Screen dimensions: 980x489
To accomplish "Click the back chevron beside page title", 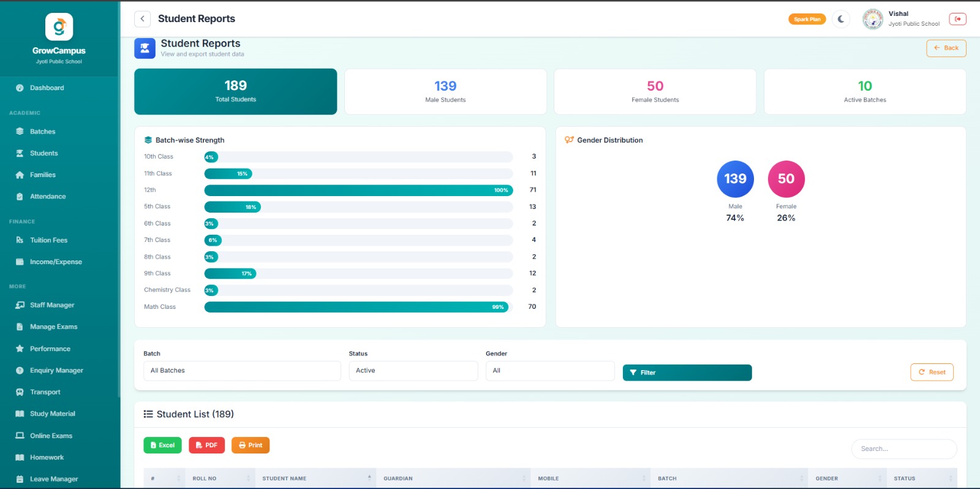I will click(142, 19).
